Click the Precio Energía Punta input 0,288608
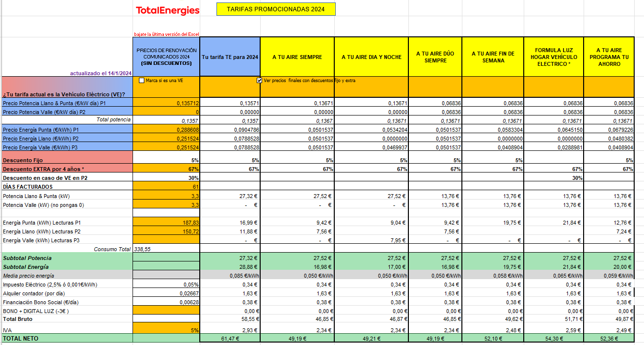644x345 pixels. (166, 130)
